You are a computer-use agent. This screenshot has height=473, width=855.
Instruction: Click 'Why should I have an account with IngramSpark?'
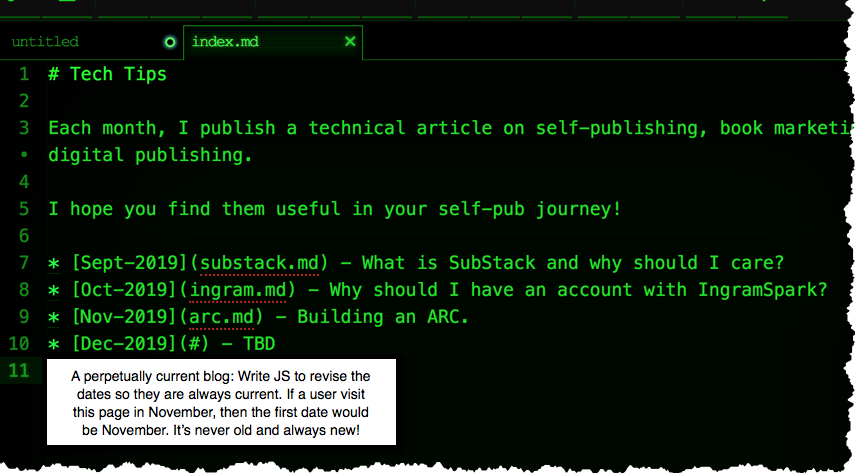(578, 290)
